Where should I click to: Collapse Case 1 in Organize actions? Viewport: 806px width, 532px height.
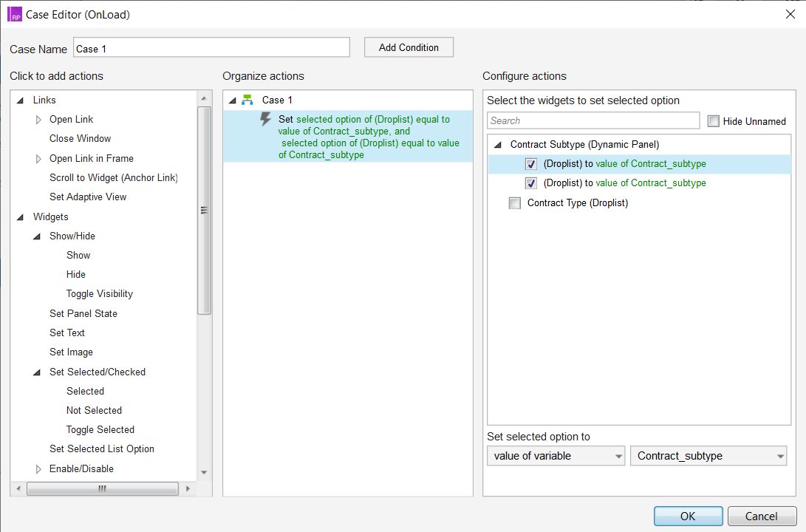coord(232,100)
